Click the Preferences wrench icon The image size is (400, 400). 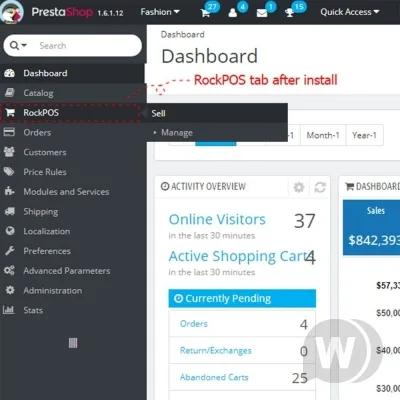[x=10, y=251]
